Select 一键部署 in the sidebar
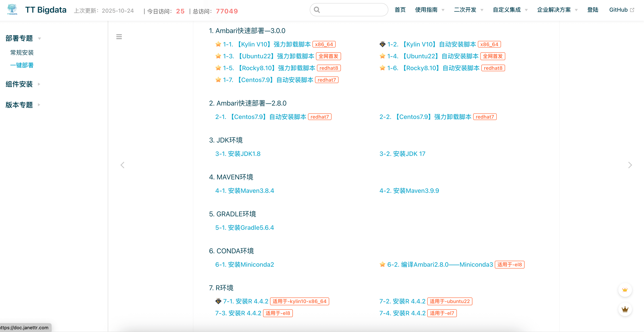This screenshot has height=332, width=644. (x=22, y=65)
